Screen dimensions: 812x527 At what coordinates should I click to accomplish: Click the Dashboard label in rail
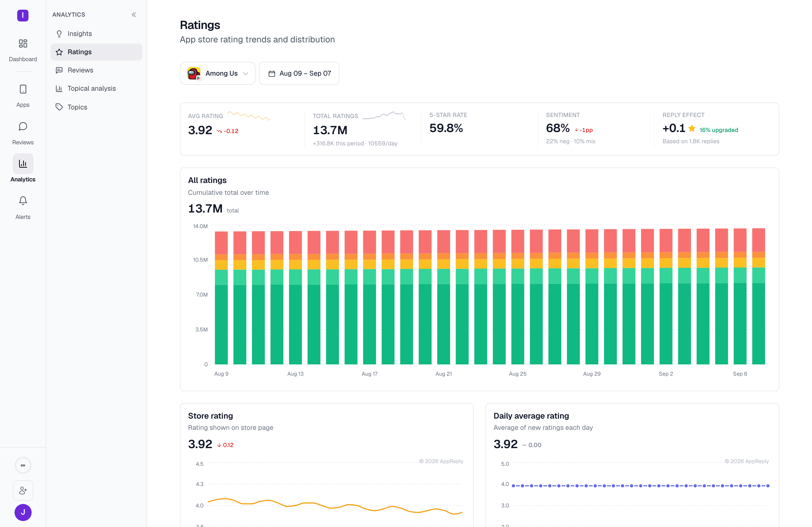point(23,59)
